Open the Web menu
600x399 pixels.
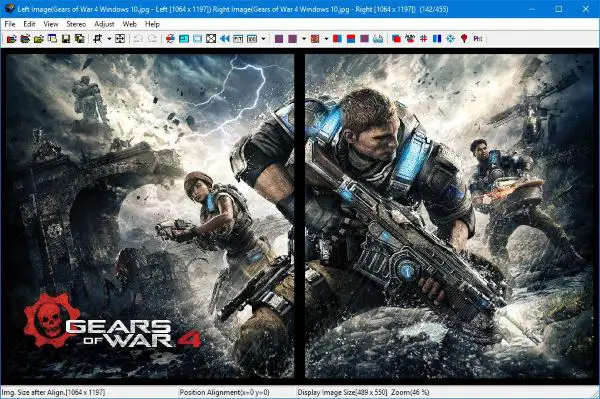(129, 24)
